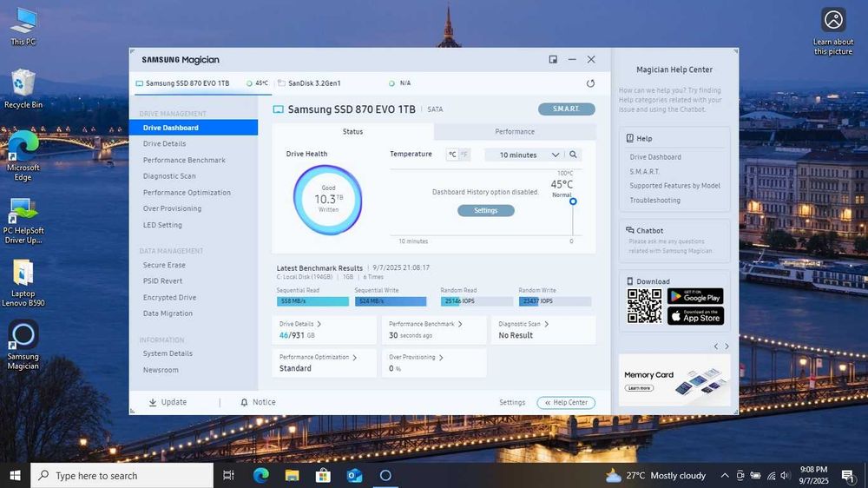Click the S.M.A.R.T. button

pyautogui.click(x=566, y=109)
